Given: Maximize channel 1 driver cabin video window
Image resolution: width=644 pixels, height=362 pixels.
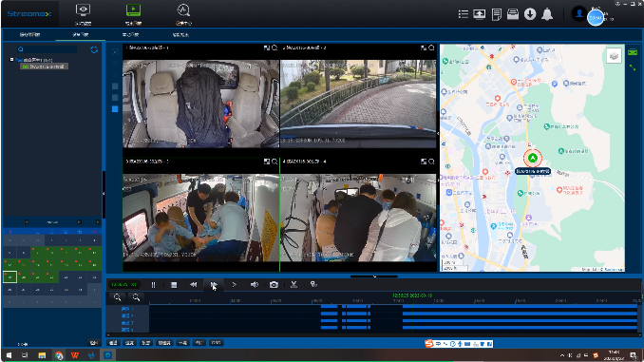Looking at the screenshot, I should (x=267, y=48).
